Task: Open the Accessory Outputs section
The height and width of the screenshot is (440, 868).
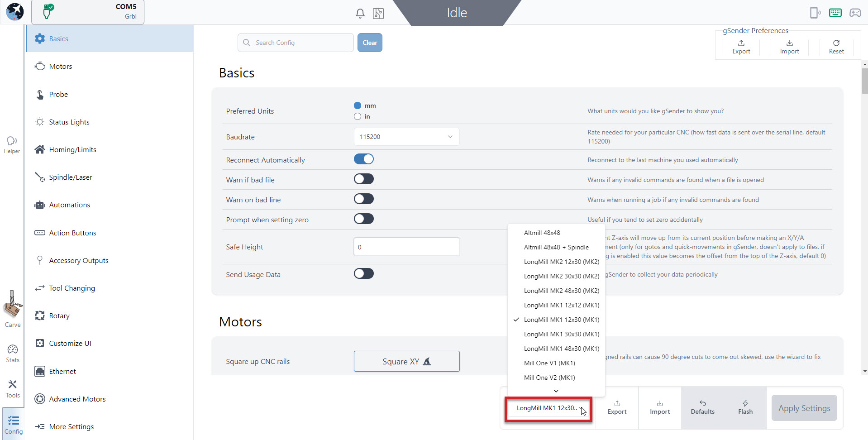Action: 110,260
